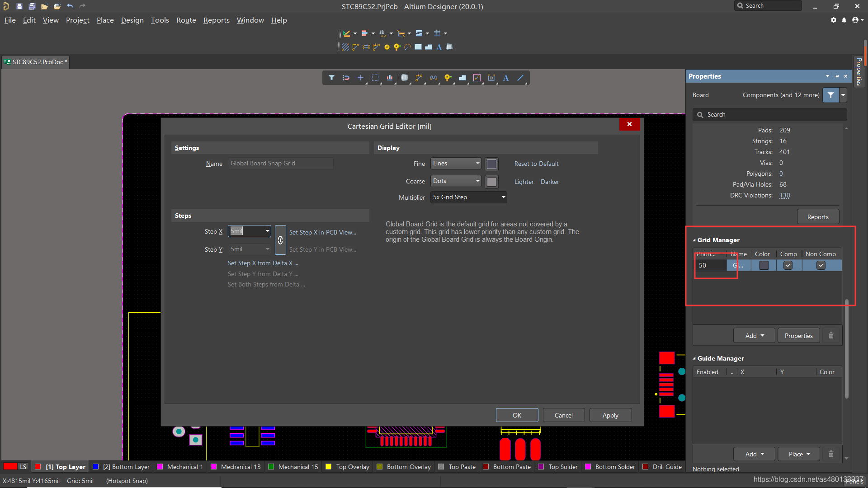868x488 pixels.
Task: Click the place arc tool icon
Action: pyautogui.click(x=407, y=47)
